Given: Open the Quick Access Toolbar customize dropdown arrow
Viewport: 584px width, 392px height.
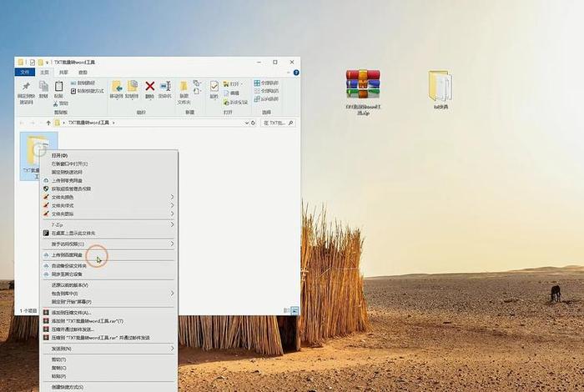Looking at the screenshot, I should (48, 63).
